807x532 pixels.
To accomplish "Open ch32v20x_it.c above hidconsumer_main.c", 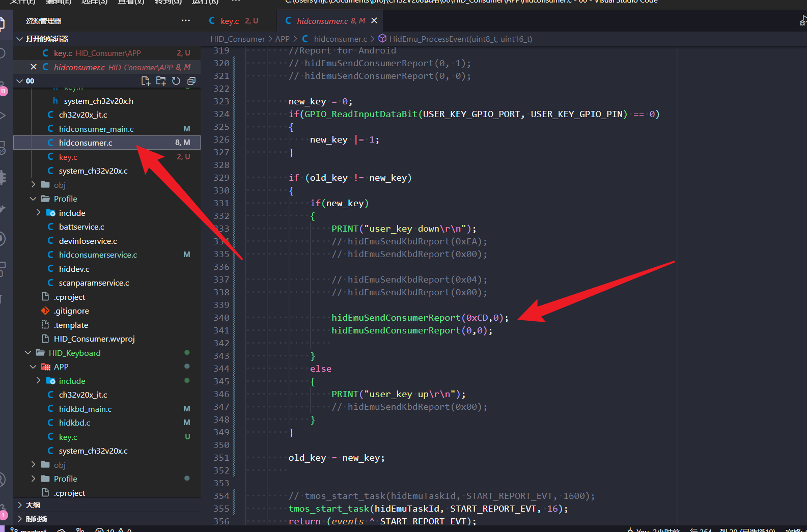I will (x=107, y=115).
